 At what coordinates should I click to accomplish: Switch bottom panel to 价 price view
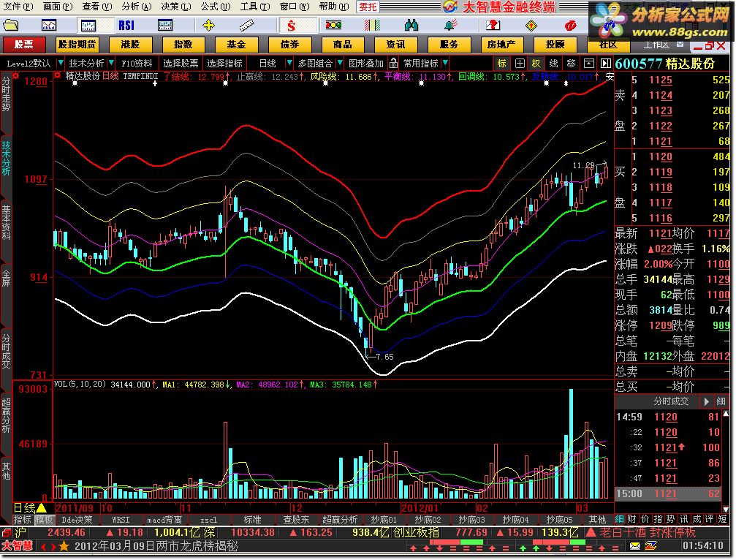(x=645, y=519)
